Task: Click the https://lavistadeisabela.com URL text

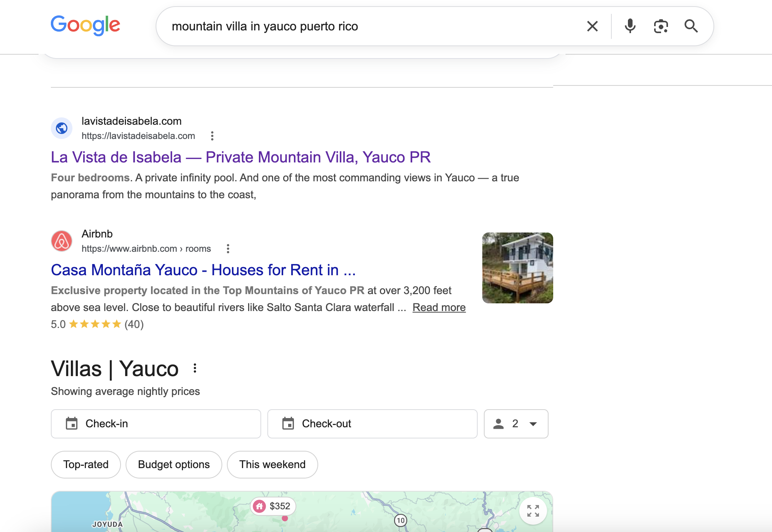Action: pos(138,136)
